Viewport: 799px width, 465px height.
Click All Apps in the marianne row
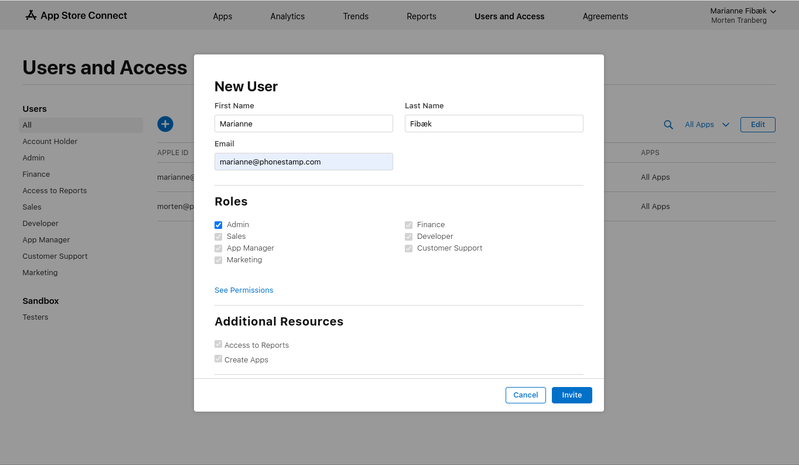[x=655, y=177]
